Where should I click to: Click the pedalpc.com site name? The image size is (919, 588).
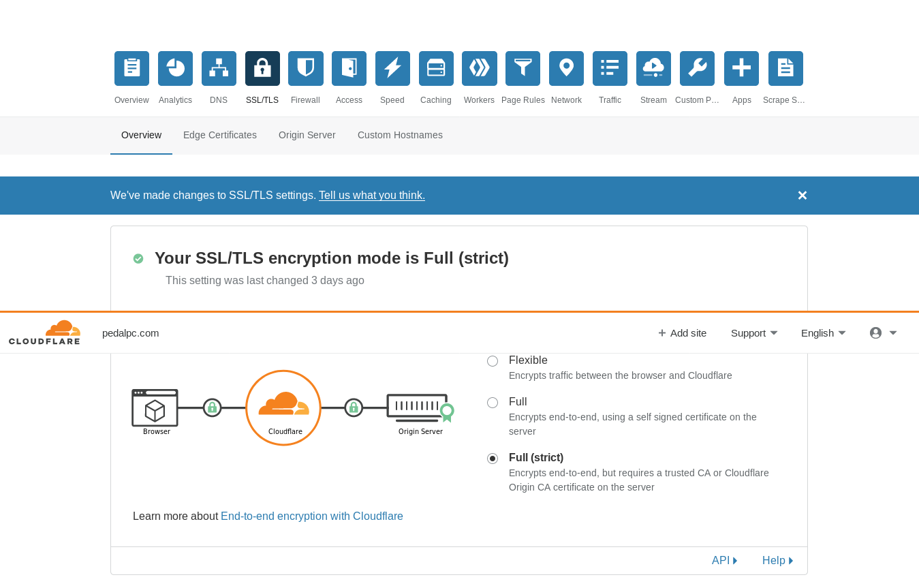[130, 333]
